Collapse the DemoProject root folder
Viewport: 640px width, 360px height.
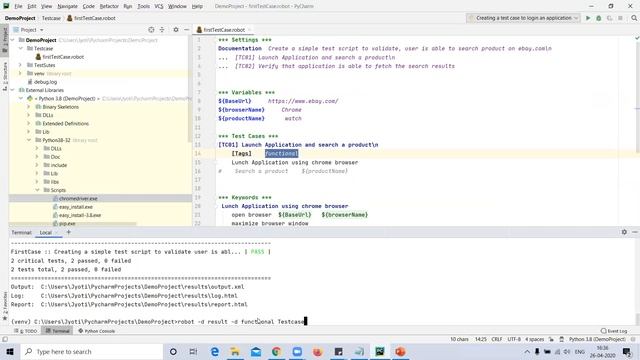pyautogui.click(x=13, y=40)
